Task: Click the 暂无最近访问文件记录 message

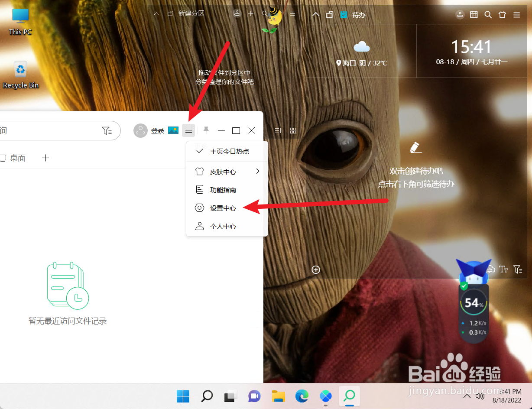Action: coord(68,321)
